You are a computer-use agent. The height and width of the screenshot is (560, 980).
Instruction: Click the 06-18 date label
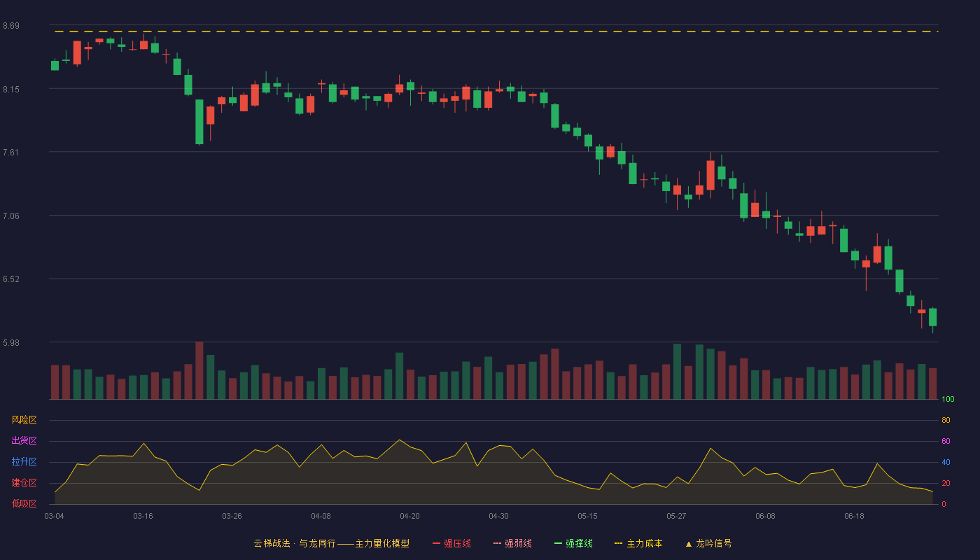pos(854,516)
